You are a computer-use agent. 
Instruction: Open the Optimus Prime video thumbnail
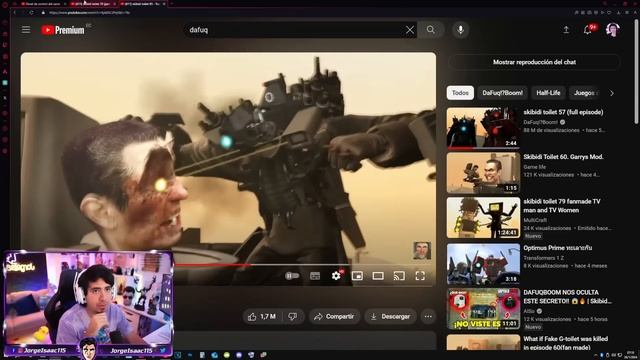click(x=483, y=264)
